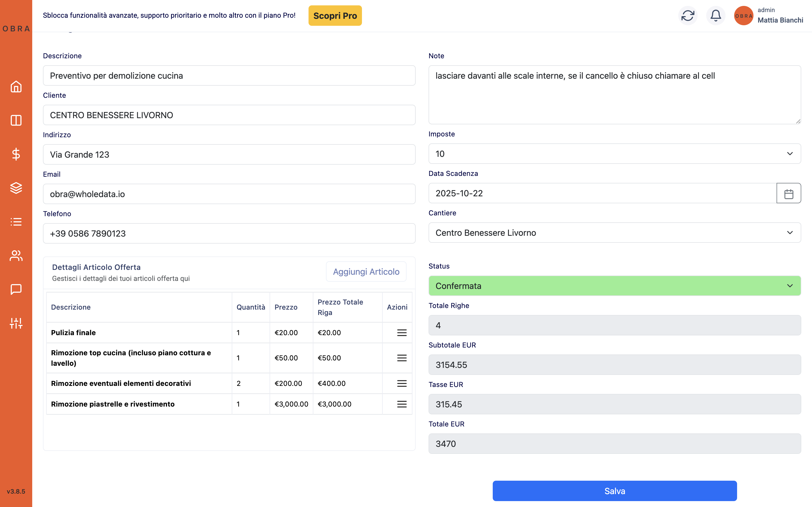The height and width of the screenshot is (507, 812).
Task: Expand the Imposte dropdown
Action: coord(614,154)
